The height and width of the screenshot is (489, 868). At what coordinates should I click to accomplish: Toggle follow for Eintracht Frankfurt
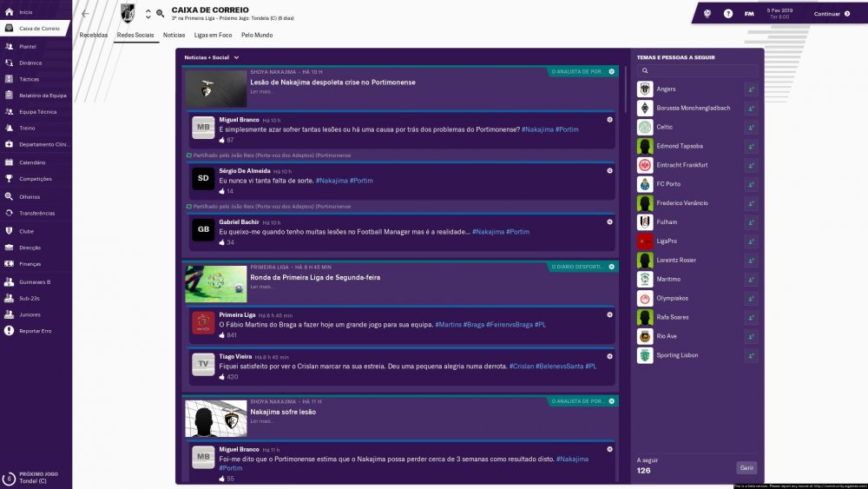751,165
